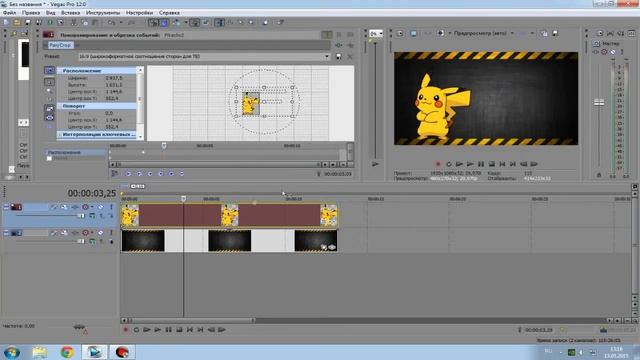Viewport: 640px width, 360px height.
Task: Toggle lock aspect ratio in Pan/Crop sidebar
Action: click(x=49, y=109)
